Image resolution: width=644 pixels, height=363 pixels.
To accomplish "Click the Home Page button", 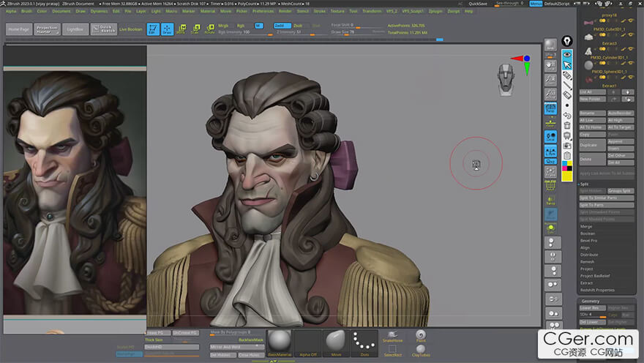I will [19, 29].
